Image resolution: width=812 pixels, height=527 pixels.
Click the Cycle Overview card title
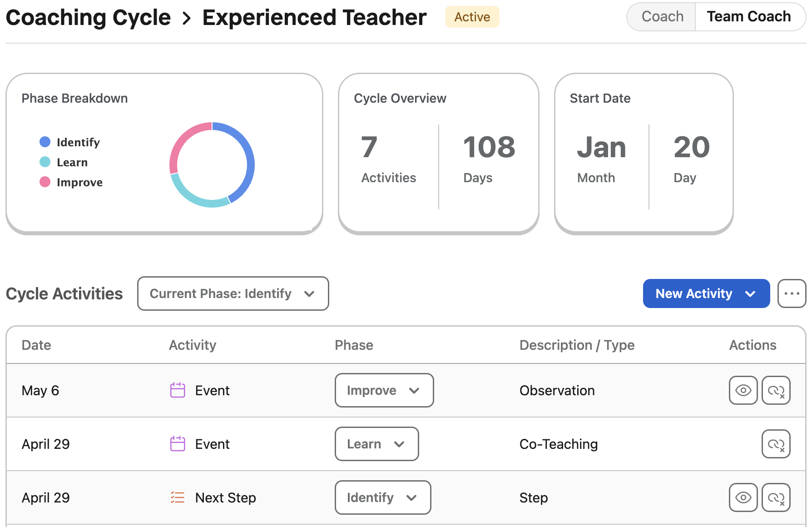pyautogui.click(x=400, y=98)
